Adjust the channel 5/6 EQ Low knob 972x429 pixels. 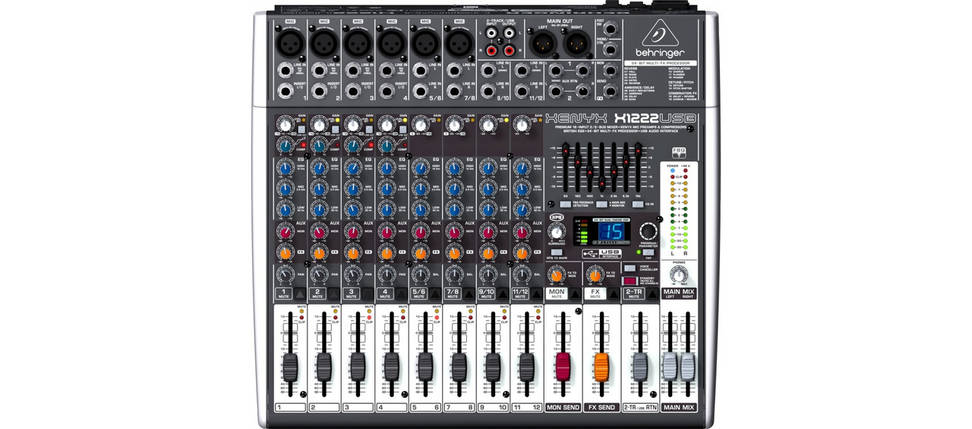[420, 210]
